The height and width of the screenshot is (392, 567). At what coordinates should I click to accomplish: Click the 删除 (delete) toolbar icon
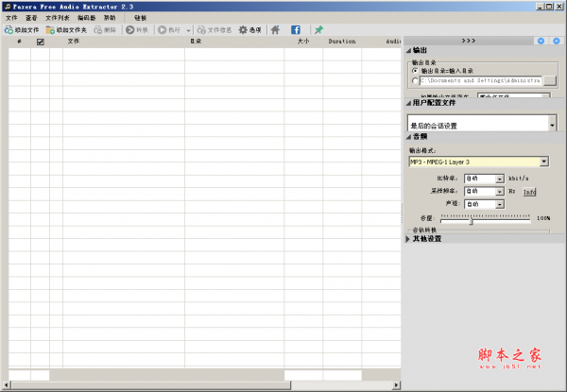98,30
